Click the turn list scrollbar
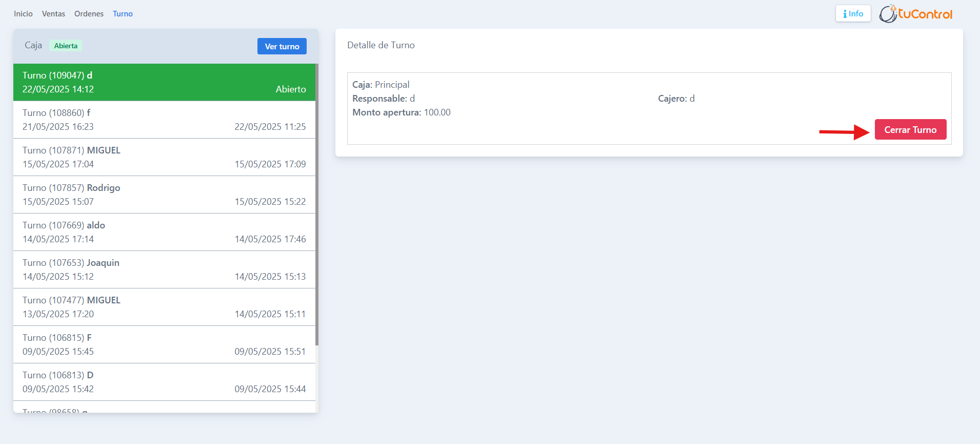This screenshot has width=980, height=444. [x=317, y=204]
